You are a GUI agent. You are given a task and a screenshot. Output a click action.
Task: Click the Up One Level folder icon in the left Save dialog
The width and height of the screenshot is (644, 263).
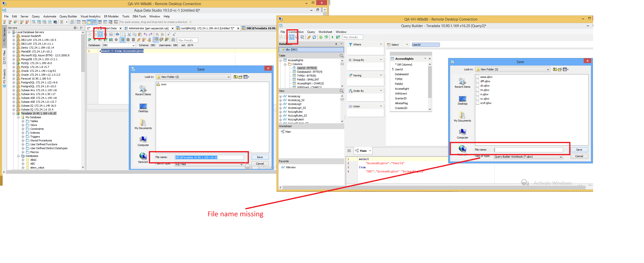(236, 77)
